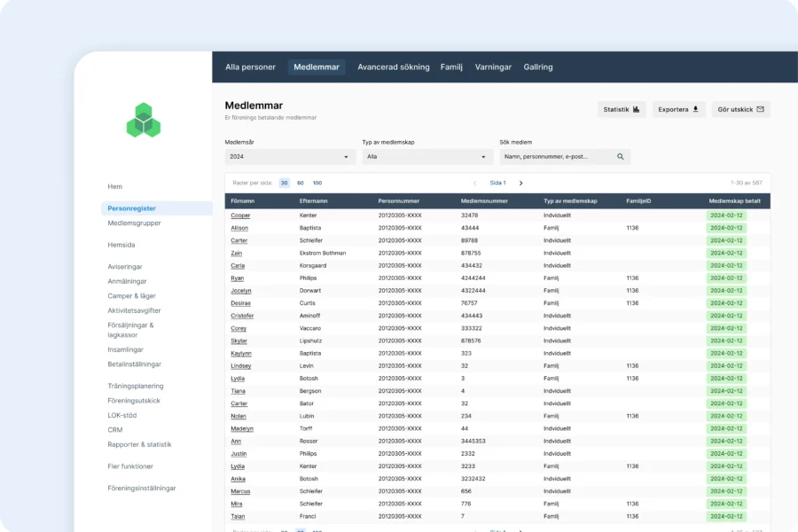The image size is (798, 532).
Task: Click the magnifier icon in Sök medlem
Action: point(621,157)
